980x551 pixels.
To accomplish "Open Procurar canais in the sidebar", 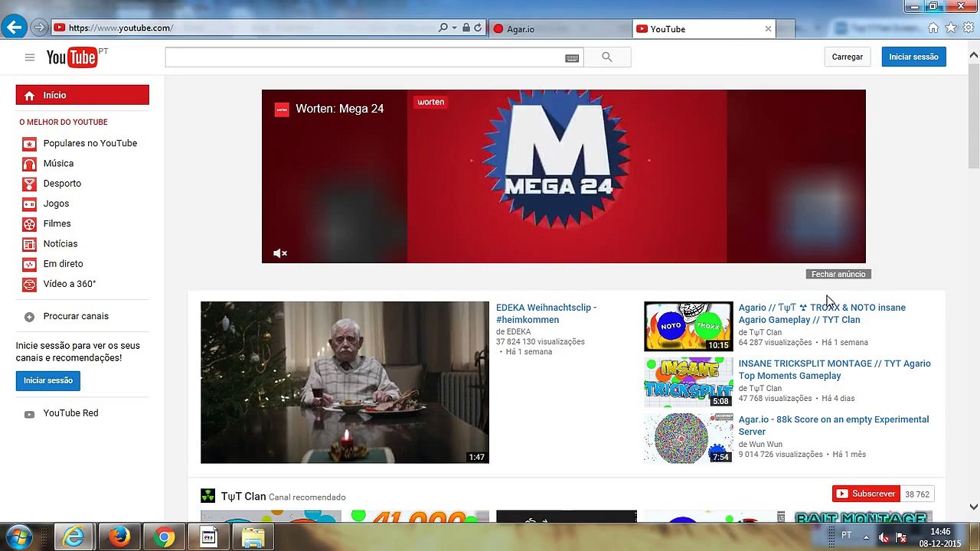I will tap(76, 316).
